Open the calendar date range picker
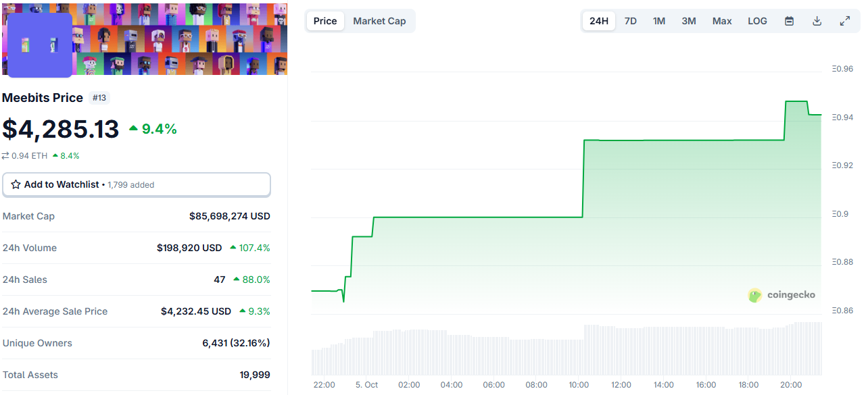This screenshot has height=395, width=868. click(789, 21)
